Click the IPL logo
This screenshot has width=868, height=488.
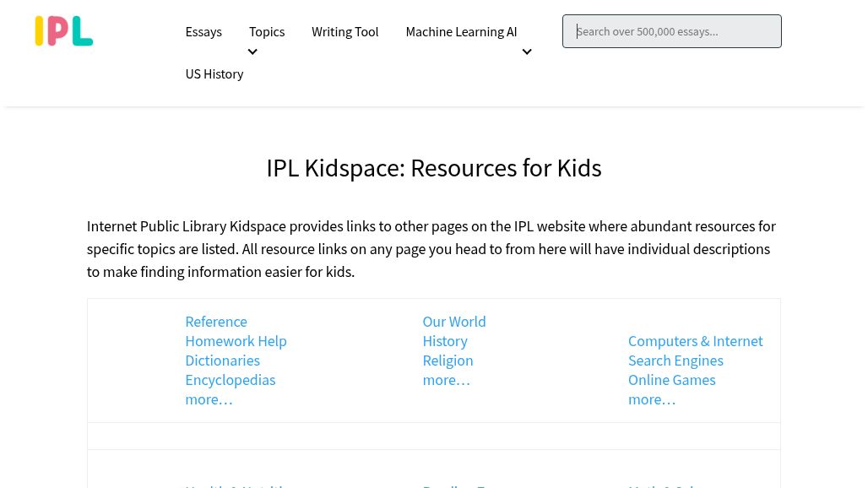(x=63, y=30)
